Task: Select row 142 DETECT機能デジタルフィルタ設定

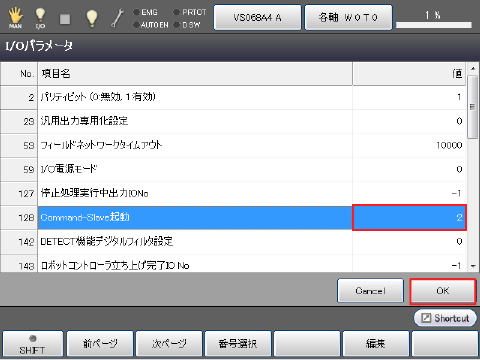Action: pos(233,242)
